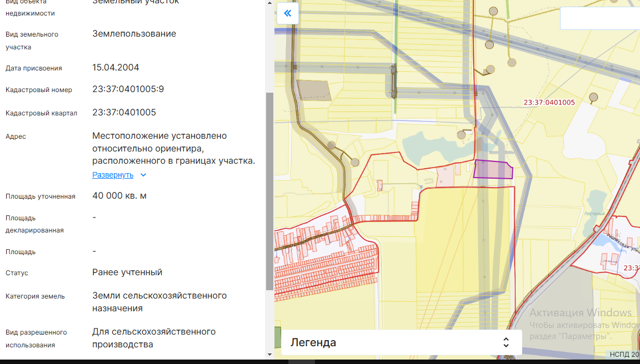Click the search field at top right of map

click(600, 18)
